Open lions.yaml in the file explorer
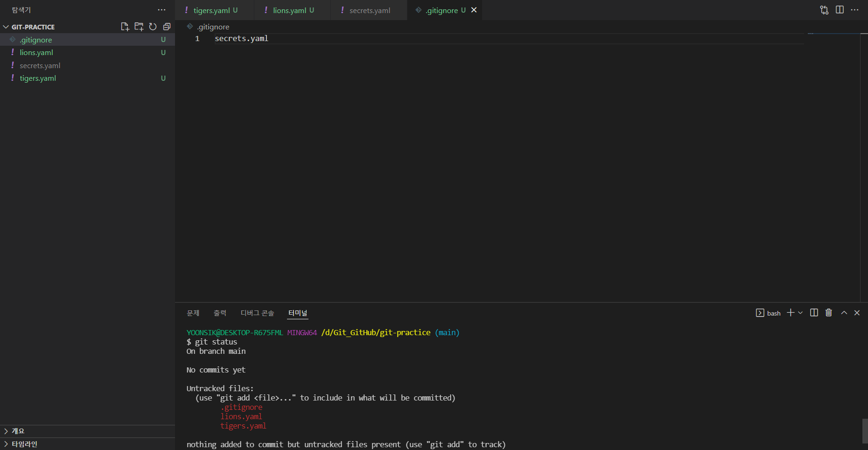Viewport: 868px width, 450px height. pos(87,52)
